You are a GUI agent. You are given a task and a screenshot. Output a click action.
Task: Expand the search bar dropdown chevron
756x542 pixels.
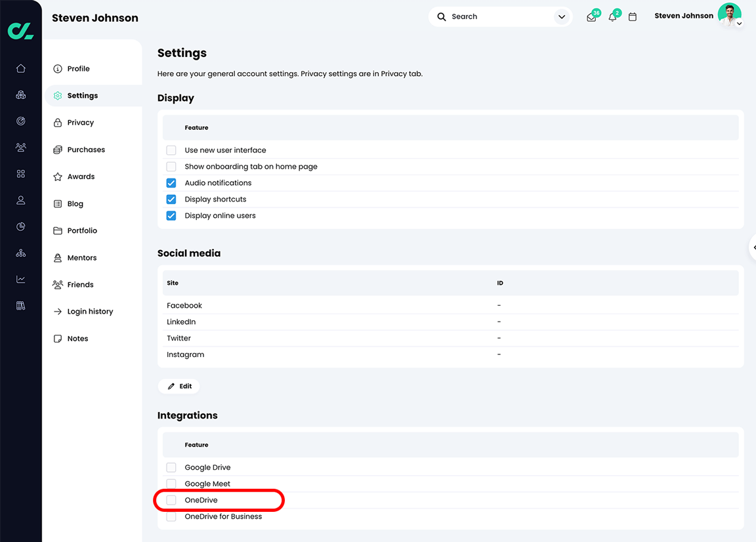pyautogui.click(x=561, y=16)
